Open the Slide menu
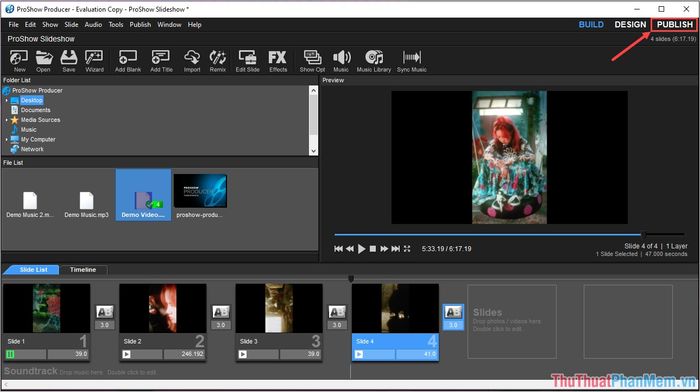The height and width of the screenshot is (392, 700). tap(71, 25)
